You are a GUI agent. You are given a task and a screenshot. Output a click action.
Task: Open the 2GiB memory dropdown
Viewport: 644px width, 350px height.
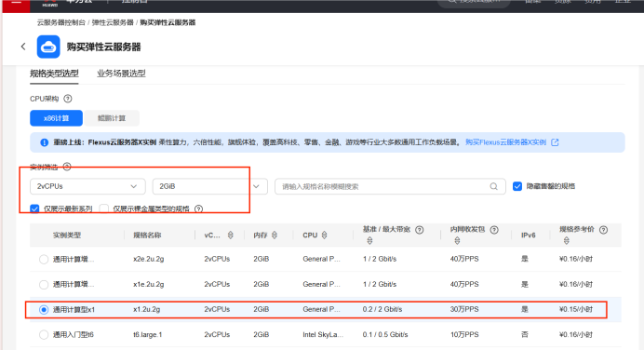pyautogui.click(x=210, y=186)
